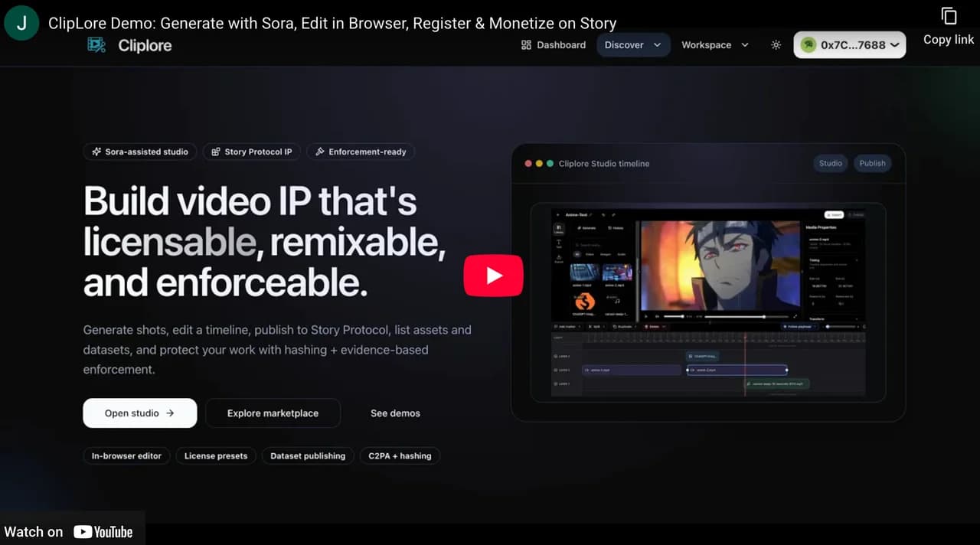
Task: Select the anime-1.mp4 timeline clip
Action: (632, 370)
